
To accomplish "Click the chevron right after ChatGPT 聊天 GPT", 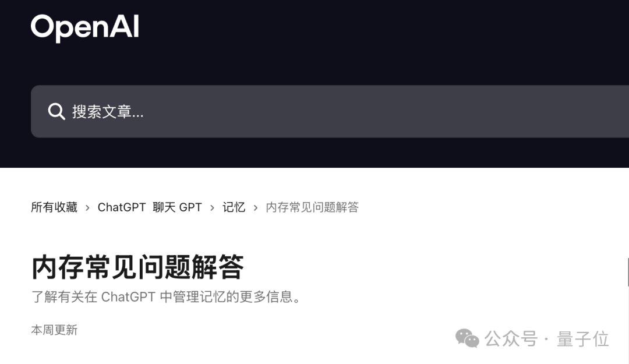I will click(212, 207).
